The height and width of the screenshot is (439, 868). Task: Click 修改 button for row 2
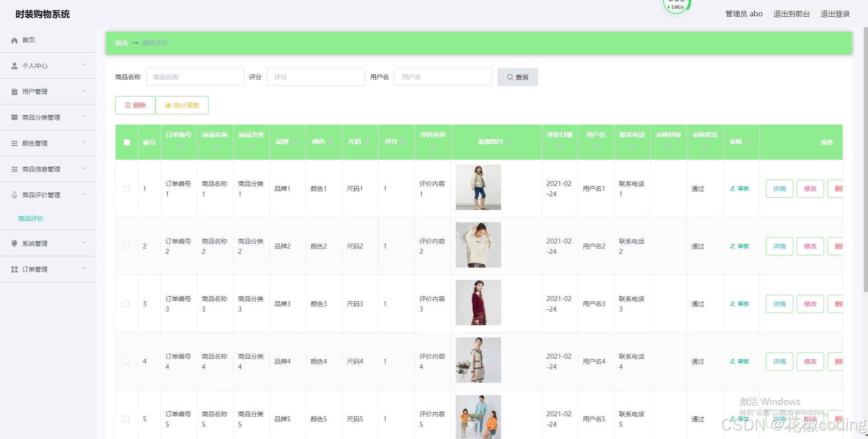click(x=810, y=246)
